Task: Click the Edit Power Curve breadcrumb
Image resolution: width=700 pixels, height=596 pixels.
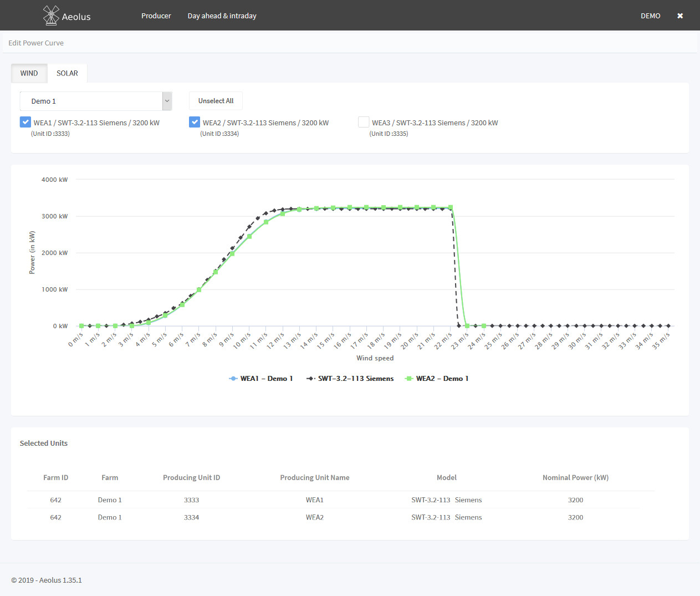Action: tap(36, 43)
